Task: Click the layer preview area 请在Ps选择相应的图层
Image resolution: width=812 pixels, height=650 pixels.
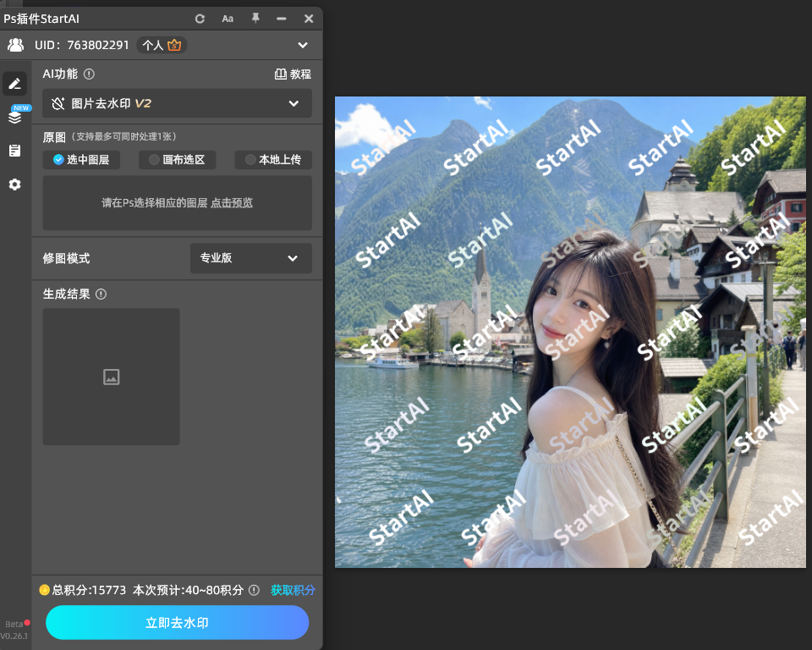Action: (x=177, y=202)
